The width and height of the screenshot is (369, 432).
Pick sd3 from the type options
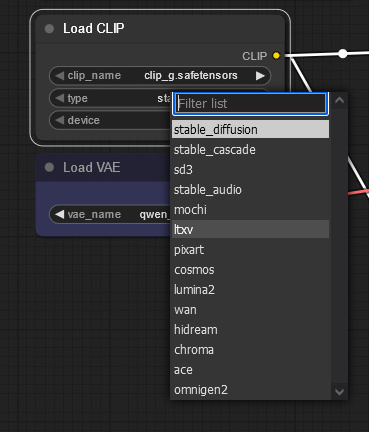coord(250,170)
